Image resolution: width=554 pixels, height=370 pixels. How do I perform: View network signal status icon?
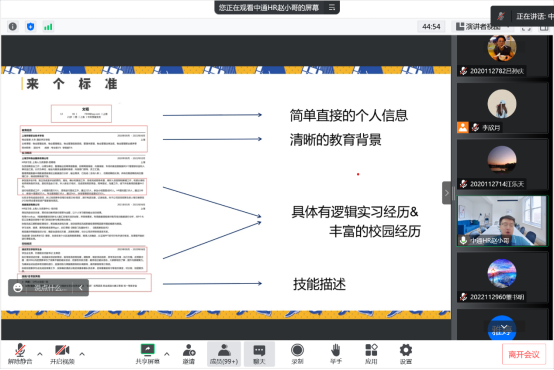tap(48, 27)
